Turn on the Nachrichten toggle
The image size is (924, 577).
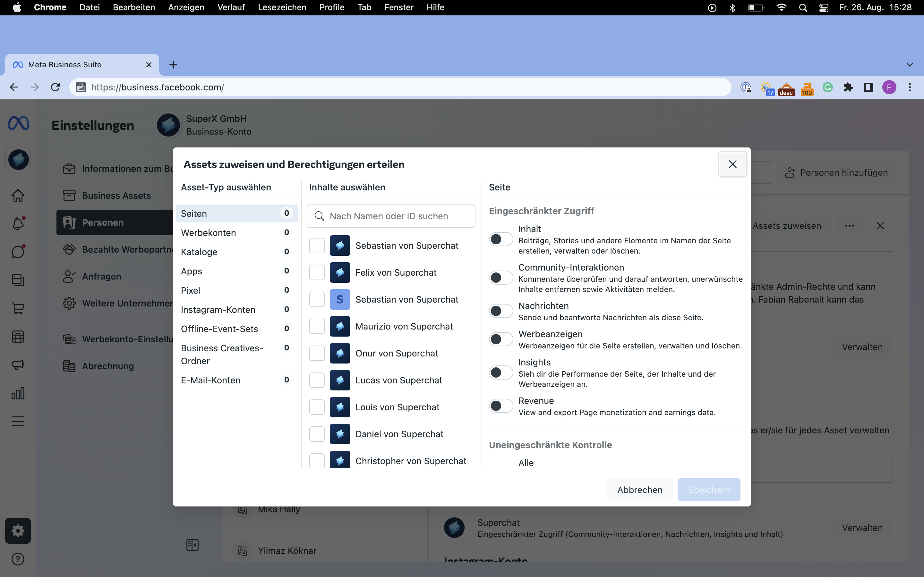501,311
